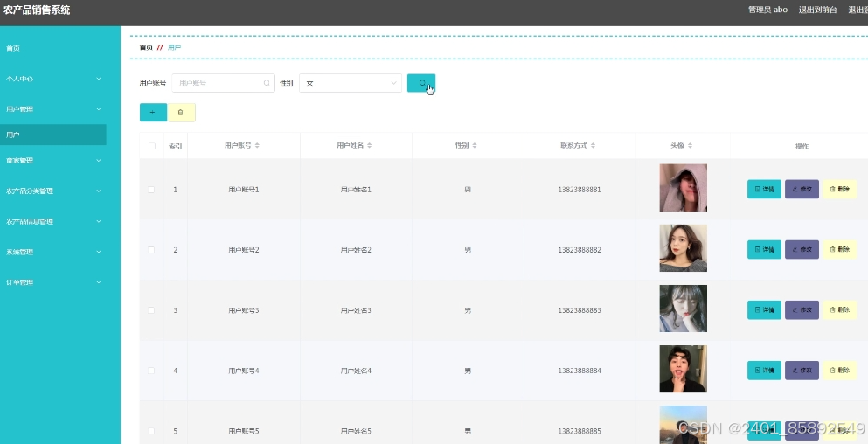Open the 性别 dropdown showing 女
Screen dimensions: 868x444
pos(351,83)
